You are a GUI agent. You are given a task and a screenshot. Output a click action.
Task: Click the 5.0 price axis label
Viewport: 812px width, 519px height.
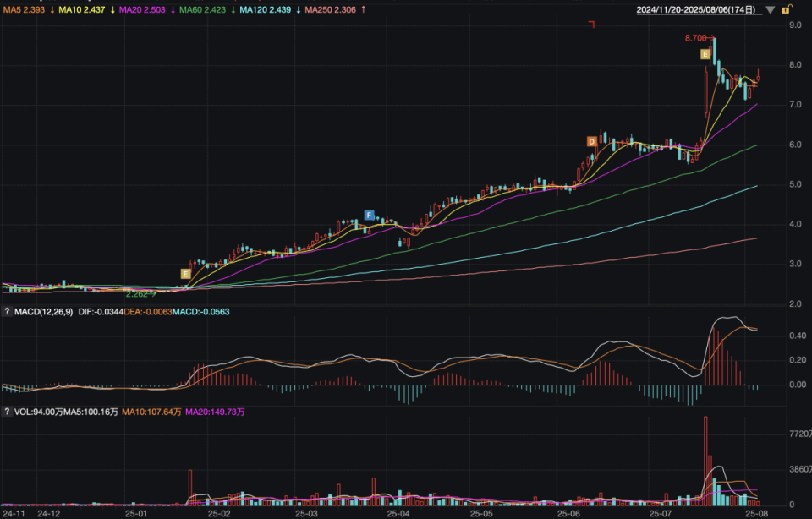[795, 184]
